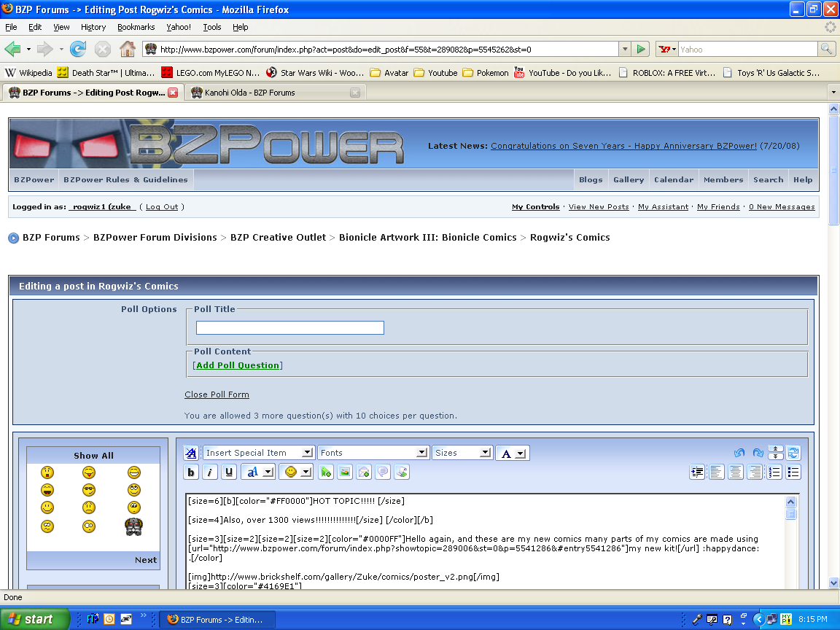This screenshot has width=840, height=630.
Task: Click View New Posts link
Action: 599,207
